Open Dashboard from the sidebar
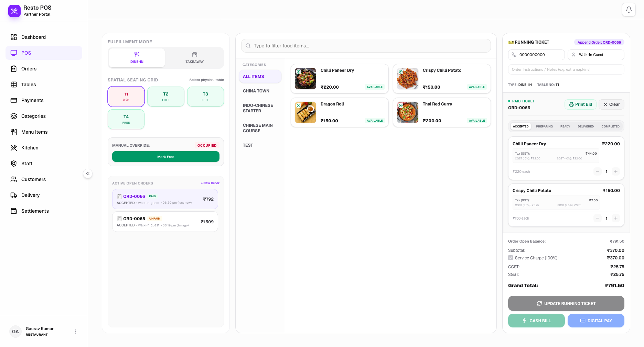The image size is (644, 347). pyautogui.click(x=44, y=37)
